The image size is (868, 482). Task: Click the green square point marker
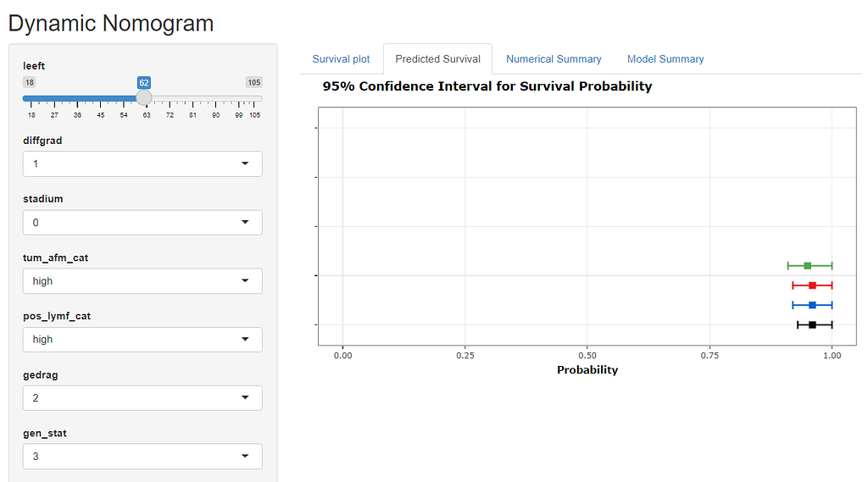click(x=808, y=266)
